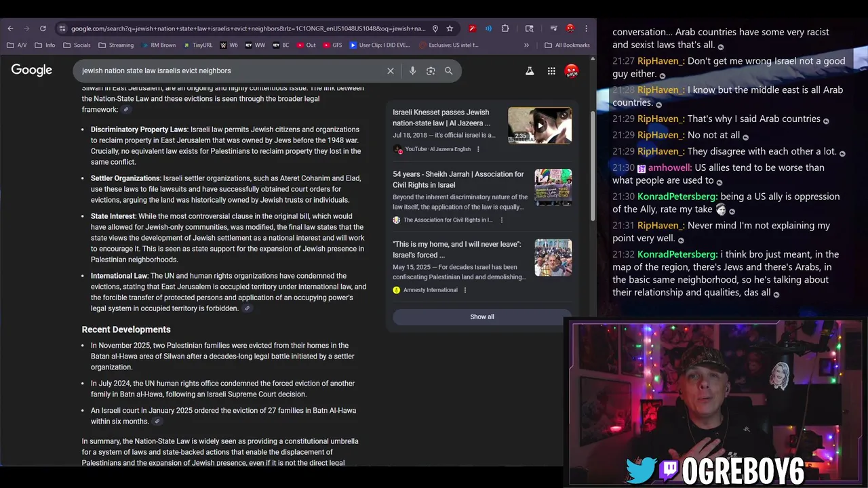
Task: Click Show all sources button
Action: tap(482, 317)
